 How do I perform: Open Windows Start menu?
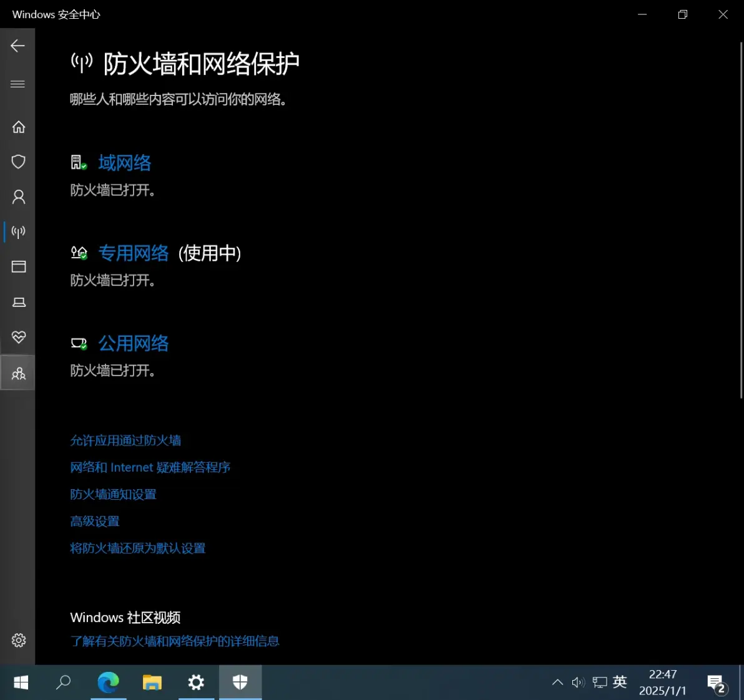[x=21, y=683]
